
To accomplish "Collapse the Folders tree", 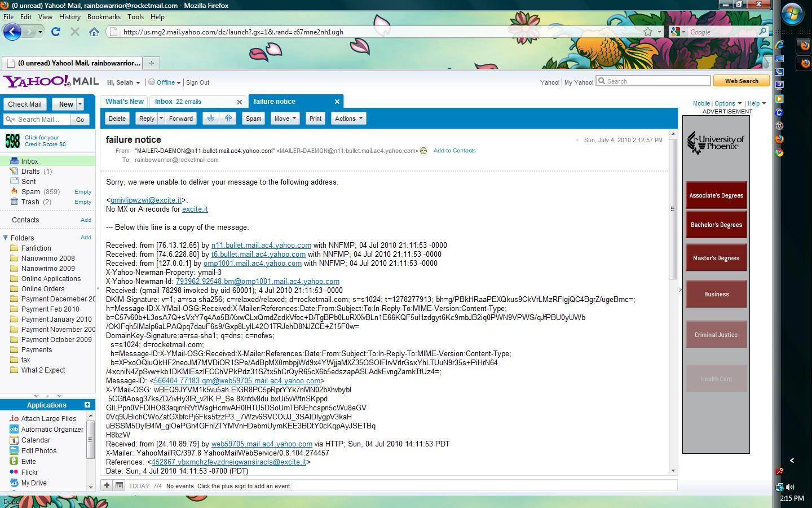I will (5, 238).
